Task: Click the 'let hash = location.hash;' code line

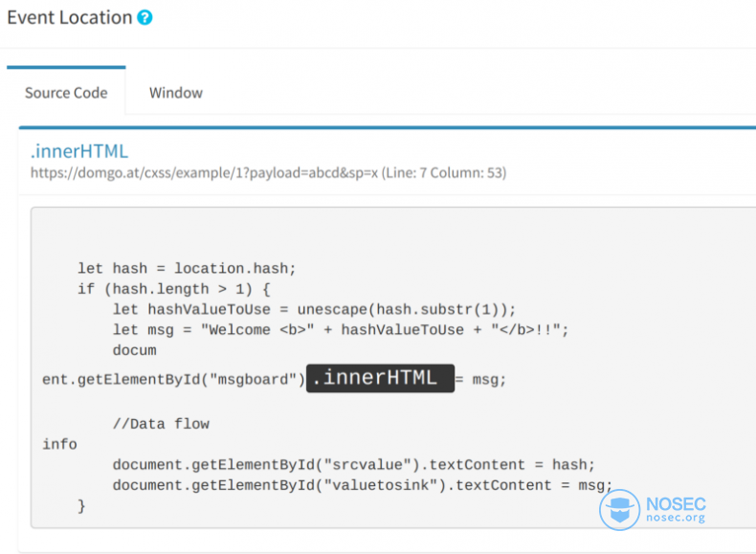Action: pyautogui.click(x=187, y=268)
